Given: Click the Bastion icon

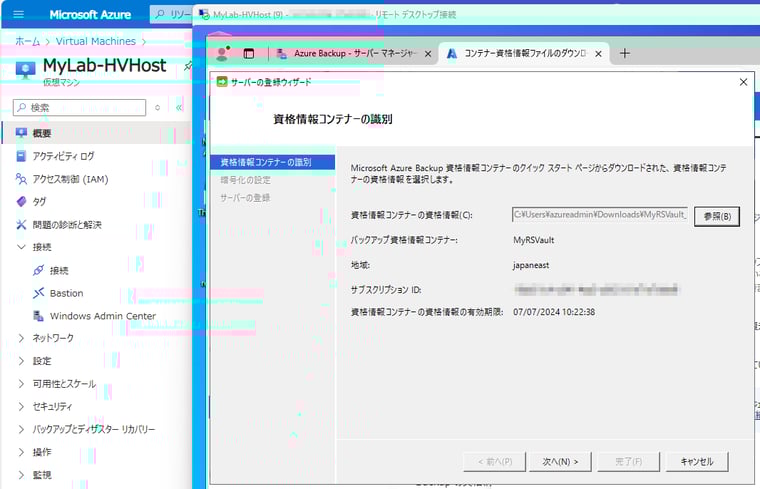Looking at the screenshot, I should [39, 293].
